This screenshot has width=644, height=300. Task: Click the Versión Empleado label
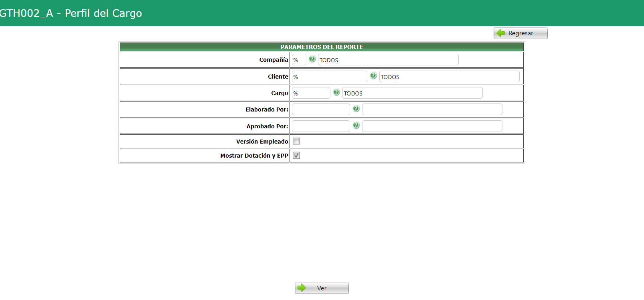tap(262, 142)
